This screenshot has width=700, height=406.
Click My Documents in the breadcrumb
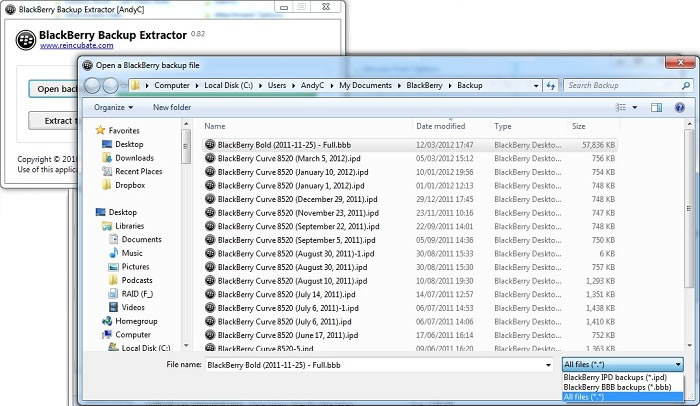[365, 85]
